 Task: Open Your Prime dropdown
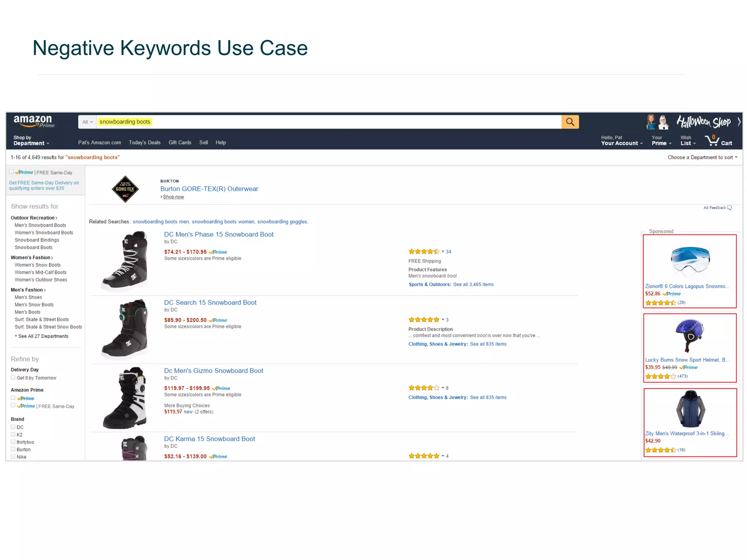click(x=661, y=140)
